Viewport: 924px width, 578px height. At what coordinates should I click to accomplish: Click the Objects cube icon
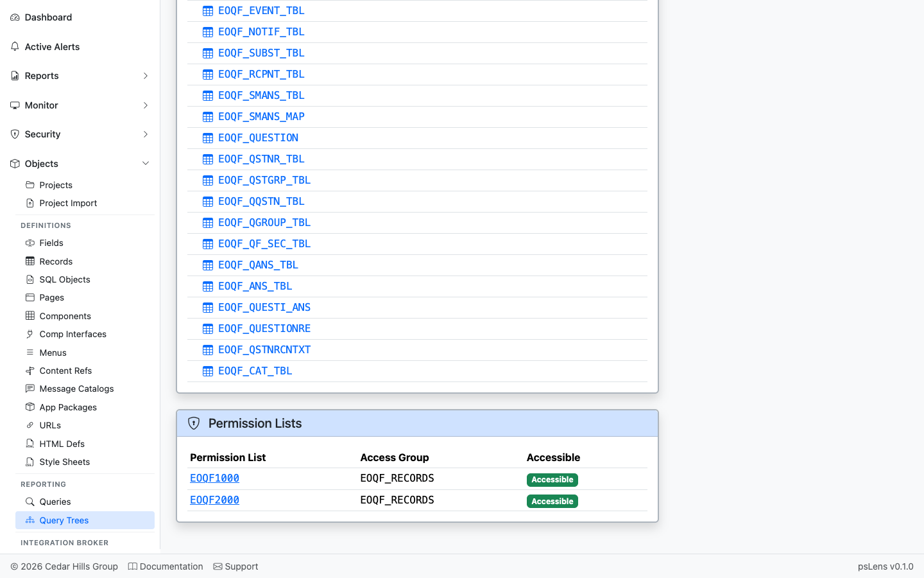[x=15, y=164]
